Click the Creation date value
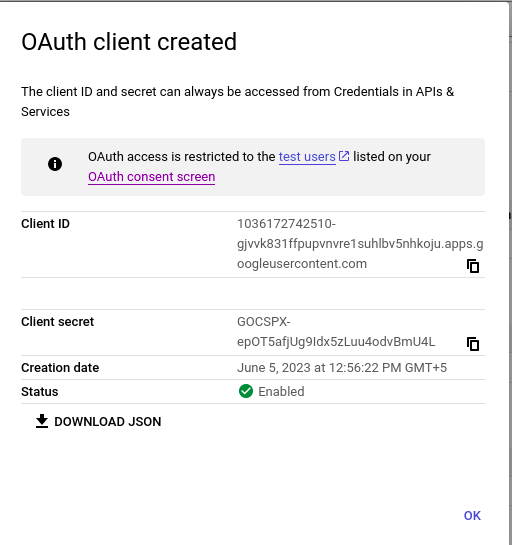Viewport: 512px width, 545px height. pyautogui.click(x=342, y=368)
